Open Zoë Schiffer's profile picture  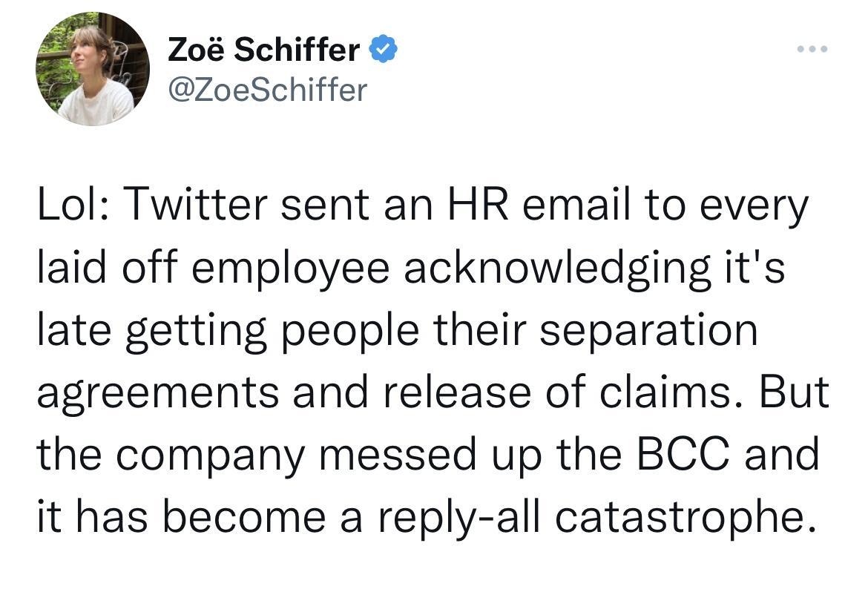pyautogui.click(x=92, y=69)
